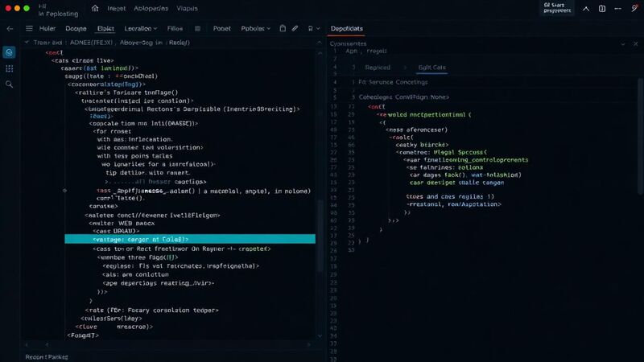Click the up arrow of the left editor scrollbar

[320, 53]
